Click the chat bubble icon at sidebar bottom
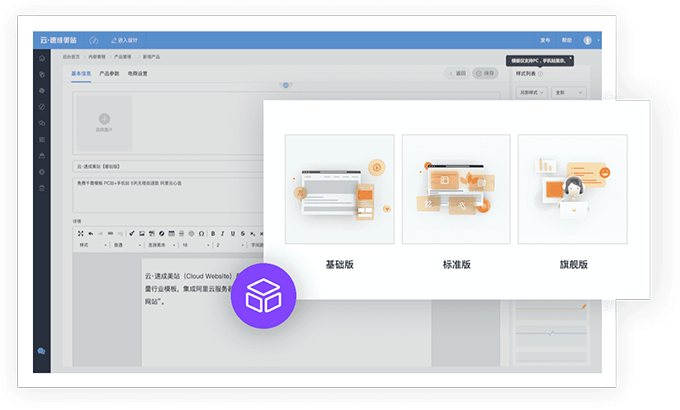The width and height of the screenshot is (680, 410). 41,351
